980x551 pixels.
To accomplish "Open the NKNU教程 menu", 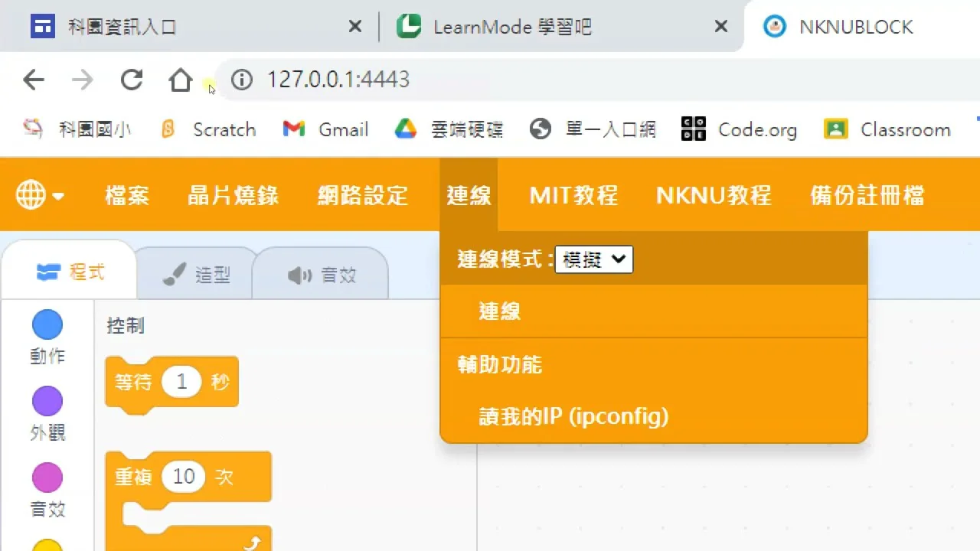I will point(714,196).
